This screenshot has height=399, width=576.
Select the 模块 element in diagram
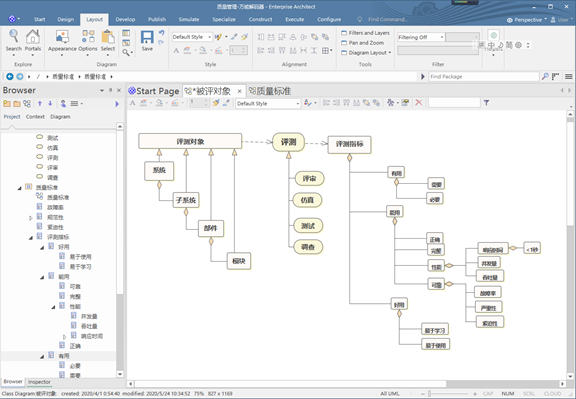(239, 261)
